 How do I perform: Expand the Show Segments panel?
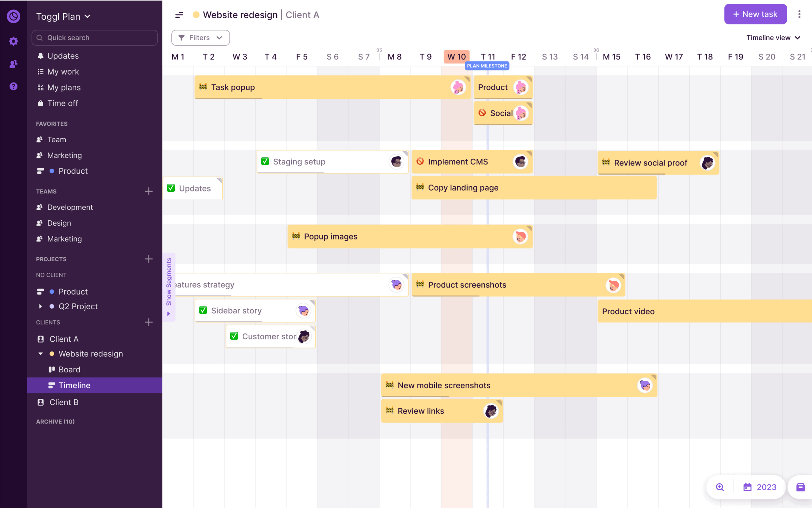coord(169,287)
